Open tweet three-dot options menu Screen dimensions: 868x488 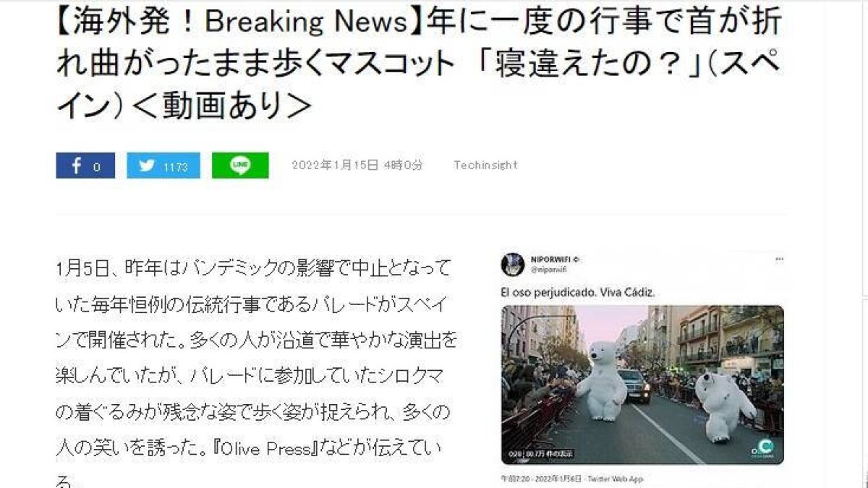[778, 259]
